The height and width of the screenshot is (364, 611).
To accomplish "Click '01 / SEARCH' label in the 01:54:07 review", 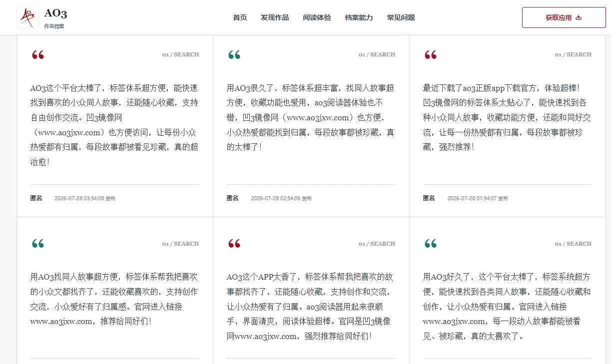I will [x=573, y=54].
